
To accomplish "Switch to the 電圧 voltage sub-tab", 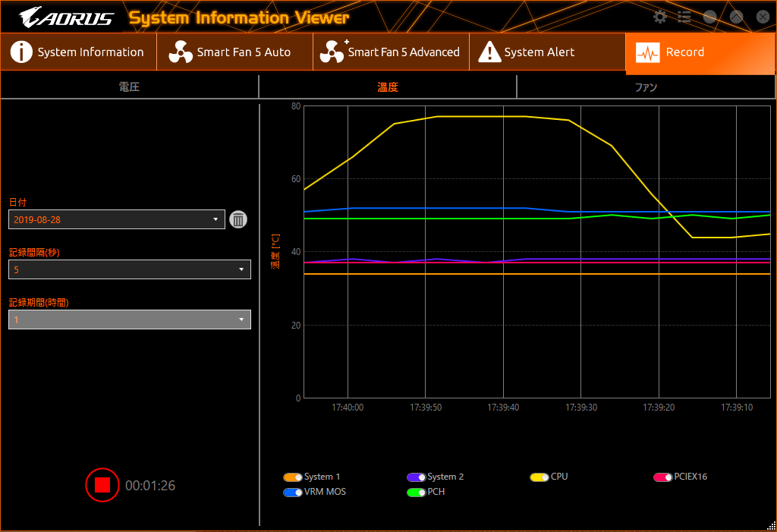I will pos(129,87).
